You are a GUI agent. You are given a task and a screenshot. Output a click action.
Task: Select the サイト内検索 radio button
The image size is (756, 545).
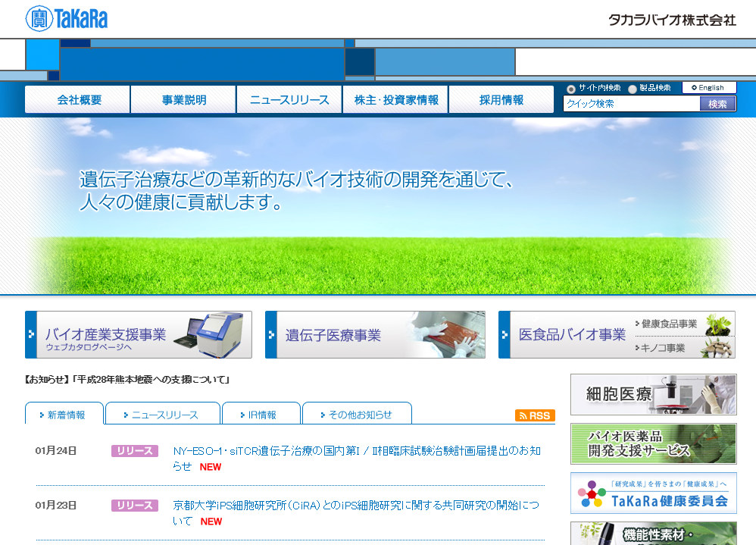[571, 89]
